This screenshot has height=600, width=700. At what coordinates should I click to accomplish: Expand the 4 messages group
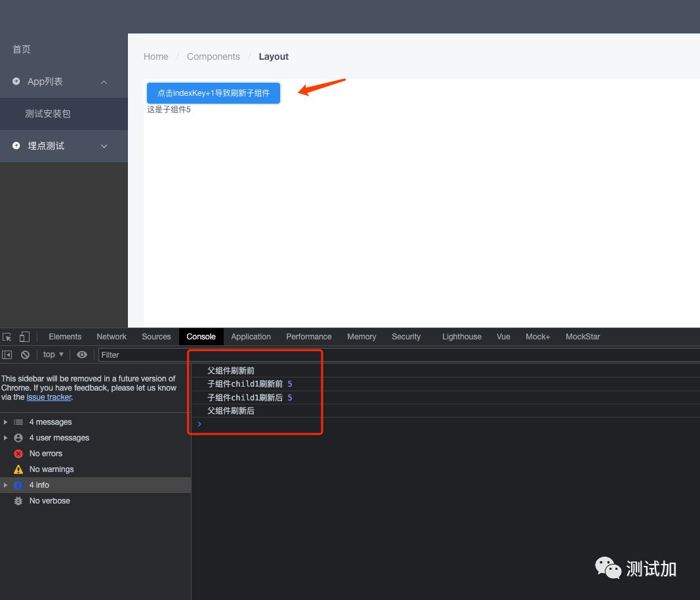(6, 422)
